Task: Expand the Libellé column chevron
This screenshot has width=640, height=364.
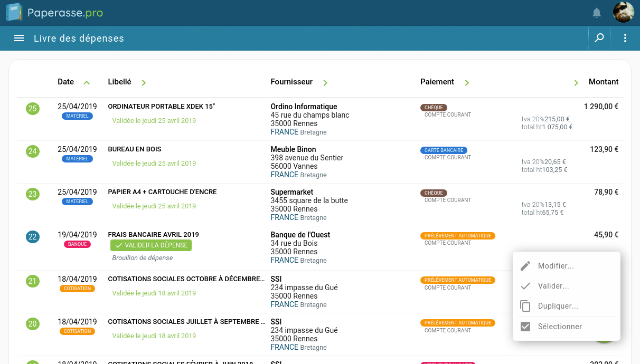Action: coord(144,82)
